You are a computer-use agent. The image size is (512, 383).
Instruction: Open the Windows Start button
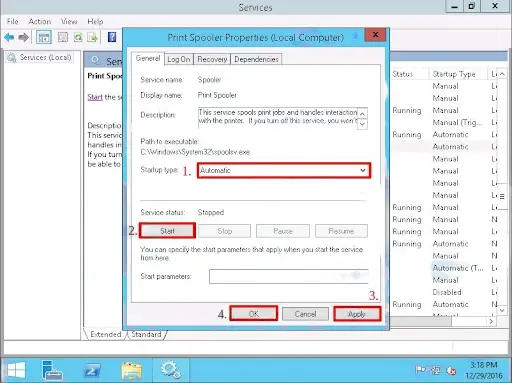16,370
